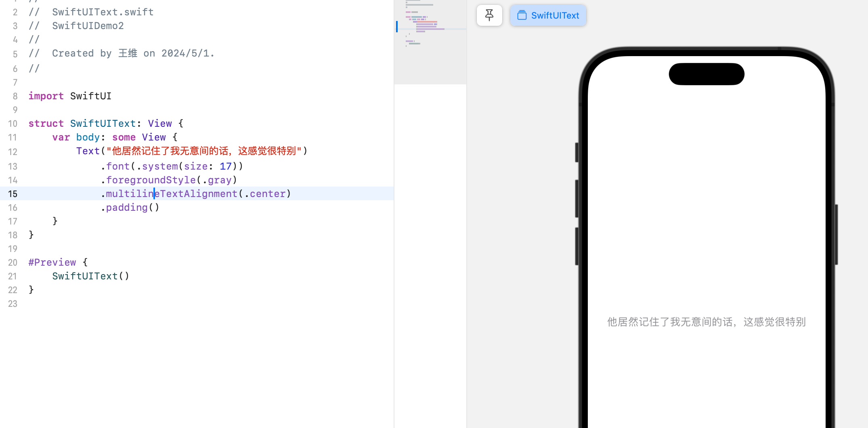Click '.gray' color value on line 14
The height and width of the screenshot is (428, 868).
[217, 180]
